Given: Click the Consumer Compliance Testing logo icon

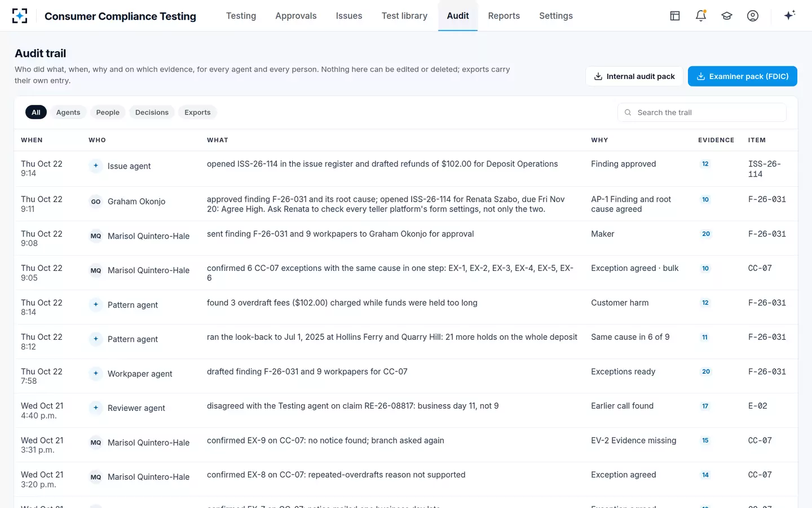Looking at the screenshot, I should click(x=20, y=16).
